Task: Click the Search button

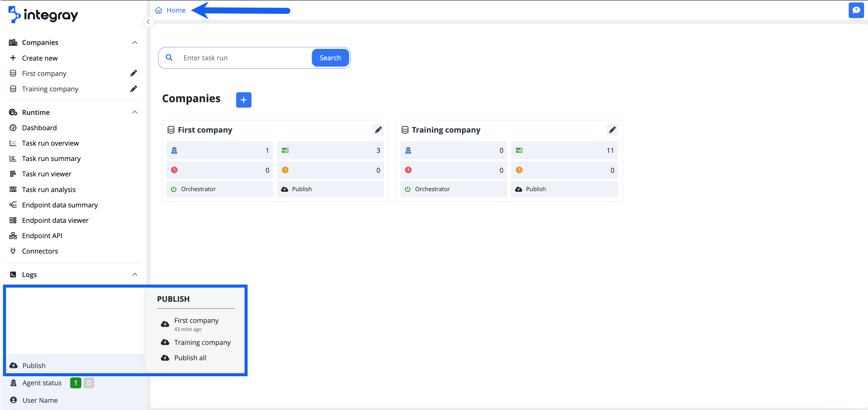Action: [x=330, y=58]
